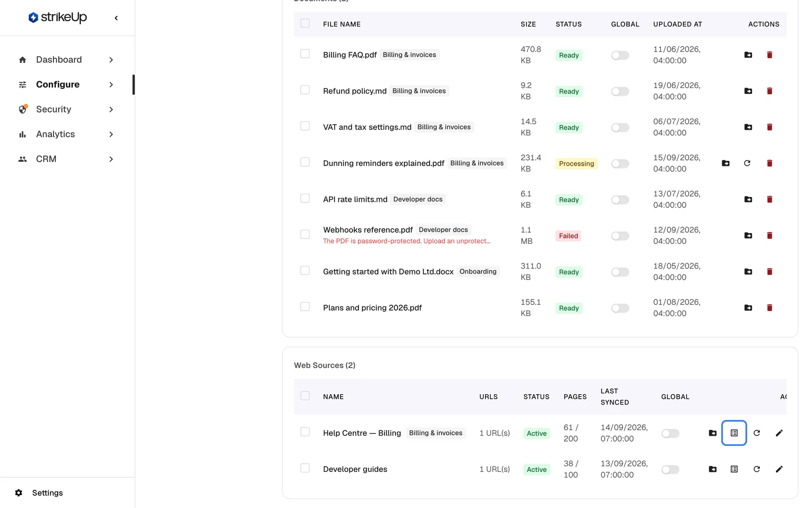Edit the Help Centre — Billing source
Image resolution: width=812 pixels, height=508 pixels.
click(779, 433)
